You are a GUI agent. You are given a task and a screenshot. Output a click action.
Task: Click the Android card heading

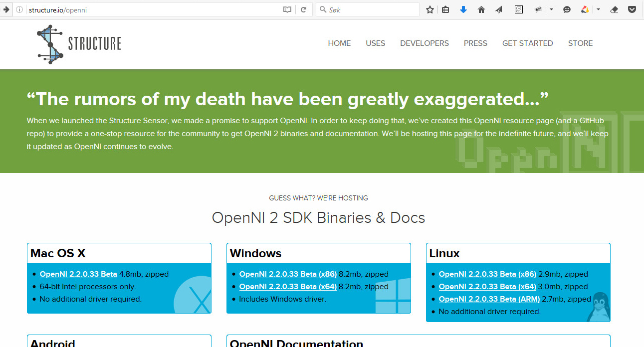pyautogui.click(x=53, y=343)
